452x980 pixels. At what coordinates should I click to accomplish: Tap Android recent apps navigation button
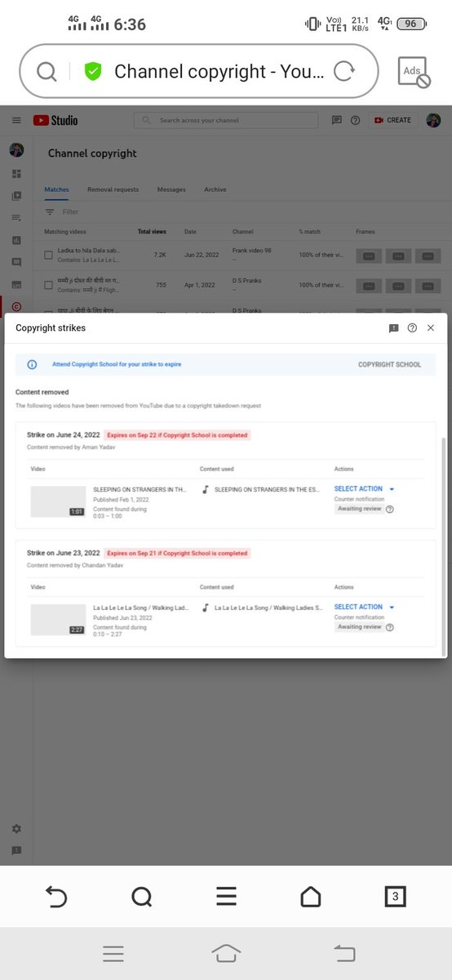(113, 953)
